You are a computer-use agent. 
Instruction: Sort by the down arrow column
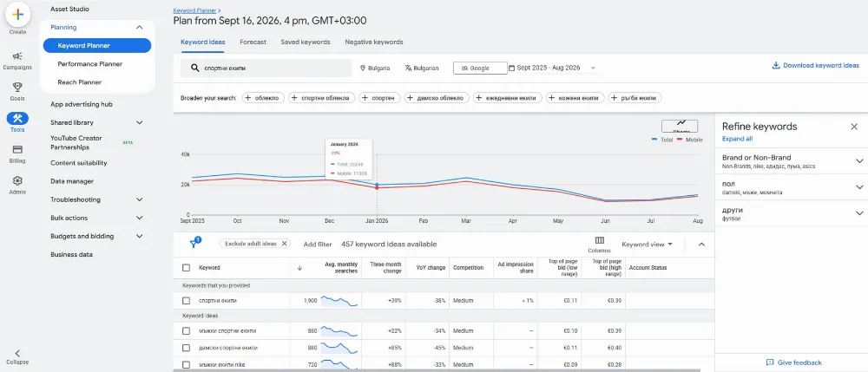299,268
